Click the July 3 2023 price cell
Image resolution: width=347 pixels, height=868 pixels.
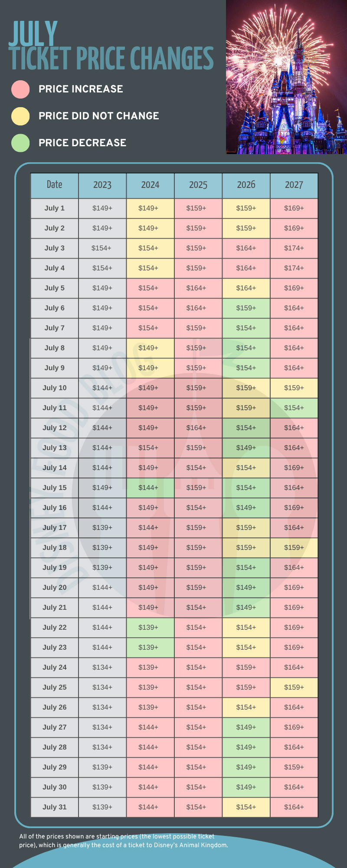pyautogui.click(x=102, y=248)
